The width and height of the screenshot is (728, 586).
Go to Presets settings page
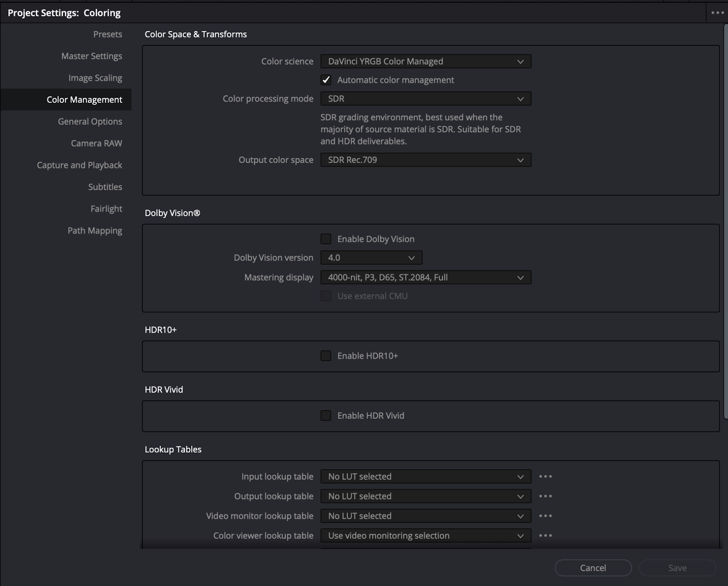pos(108,34)
